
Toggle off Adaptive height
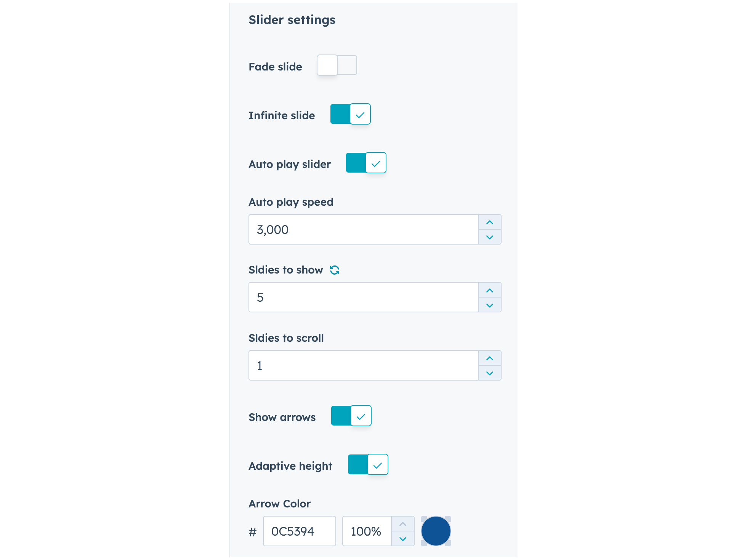tap(368, 464)
